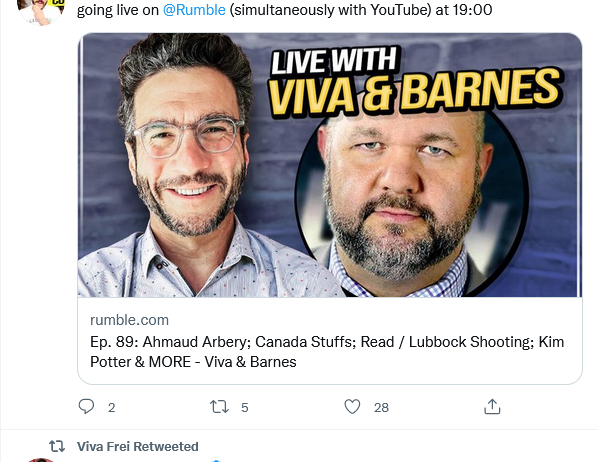Open the retweeted user's avatar at bottom
598x462 pixels.
pyautogui.click(x=41, y=460)
